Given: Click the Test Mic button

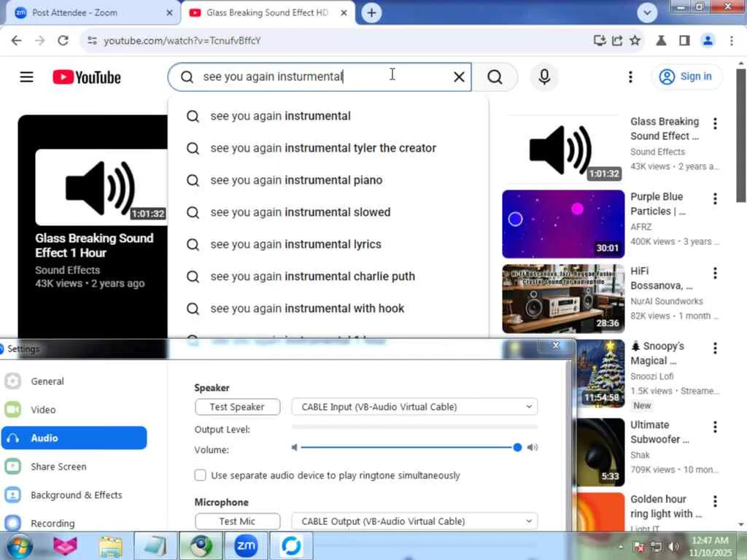Looking at the screenshot, I should (237, 521).
